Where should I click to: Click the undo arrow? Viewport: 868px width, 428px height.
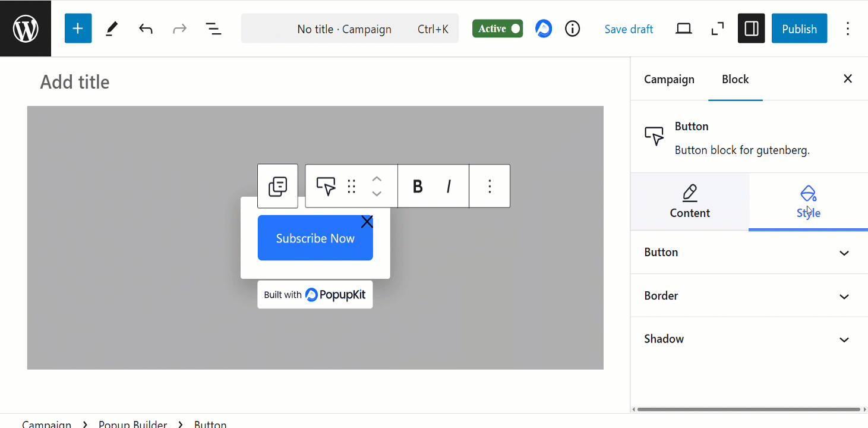[x=146, y=29]
